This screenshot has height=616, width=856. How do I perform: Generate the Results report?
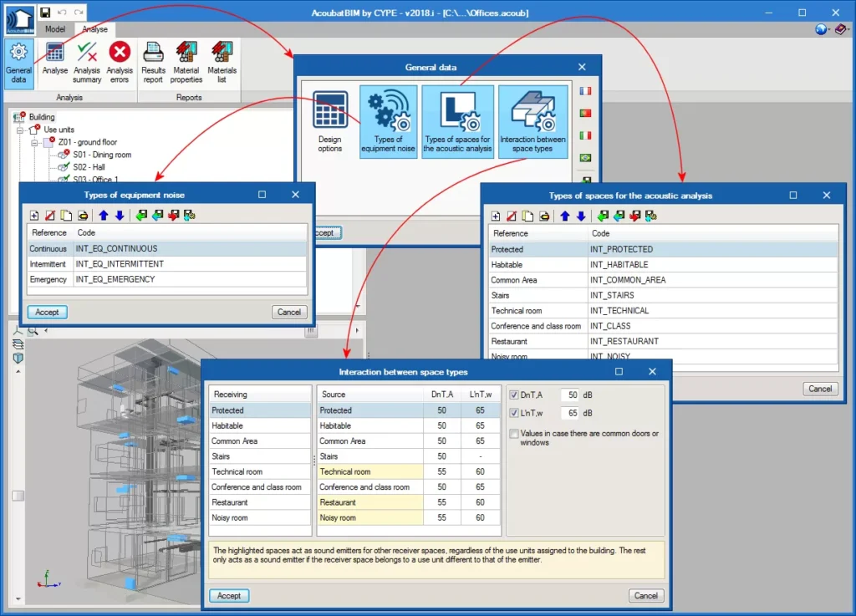click(x=153, y=62)
